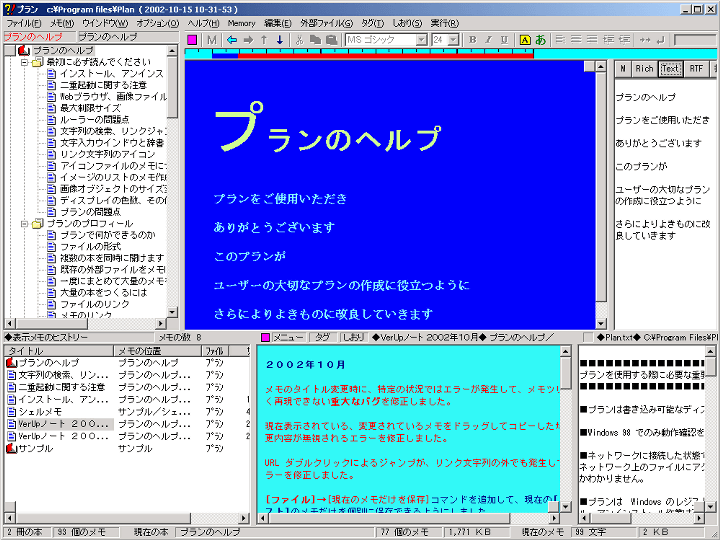Click the paste clipboard icon

[x=332, y=40]
